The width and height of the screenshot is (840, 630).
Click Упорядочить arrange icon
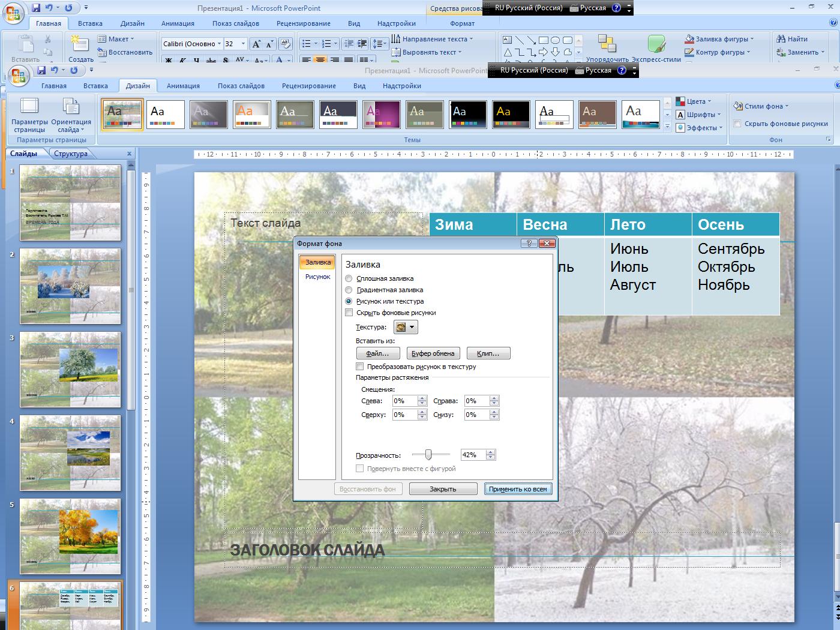607,48
